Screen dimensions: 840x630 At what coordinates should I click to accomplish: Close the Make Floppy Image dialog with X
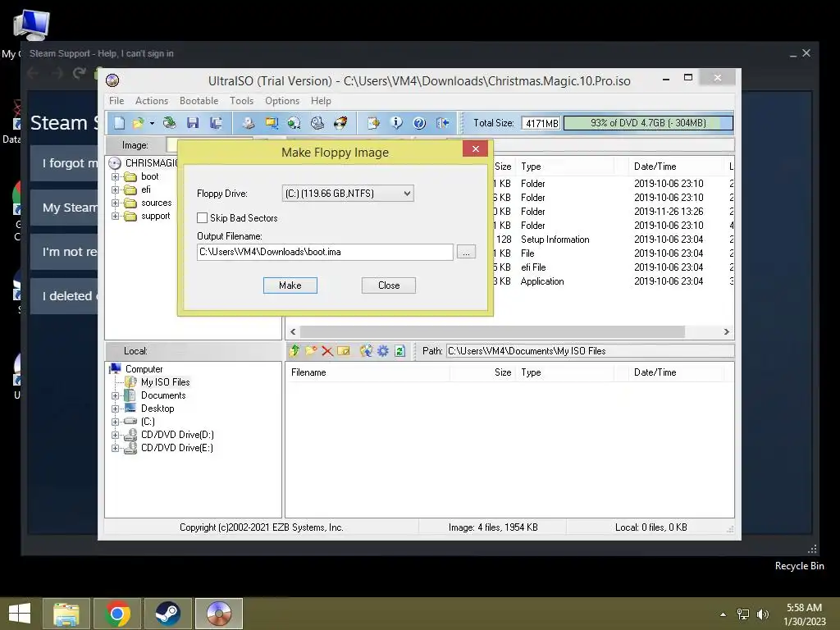475,149
